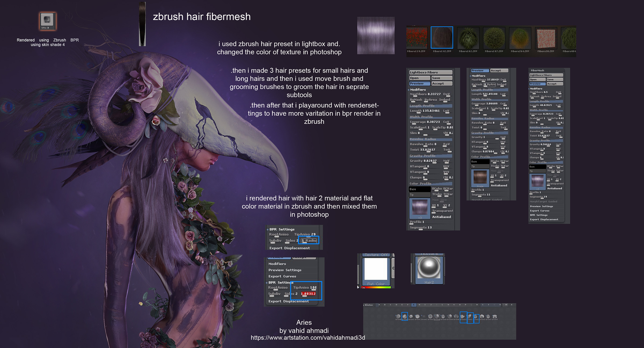Choose the Fibers187.ZFP preset thumbnail

coord(494,38)
